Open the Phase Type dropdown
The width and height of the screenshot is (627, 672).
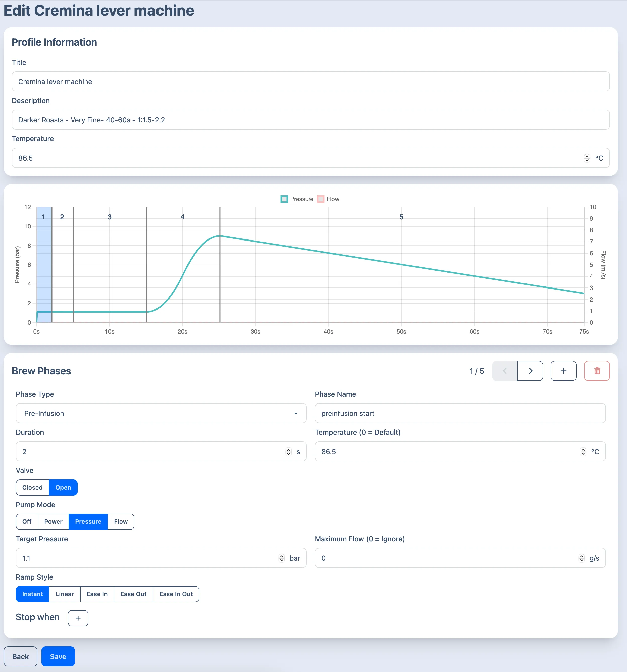click(x=161, y=413)
